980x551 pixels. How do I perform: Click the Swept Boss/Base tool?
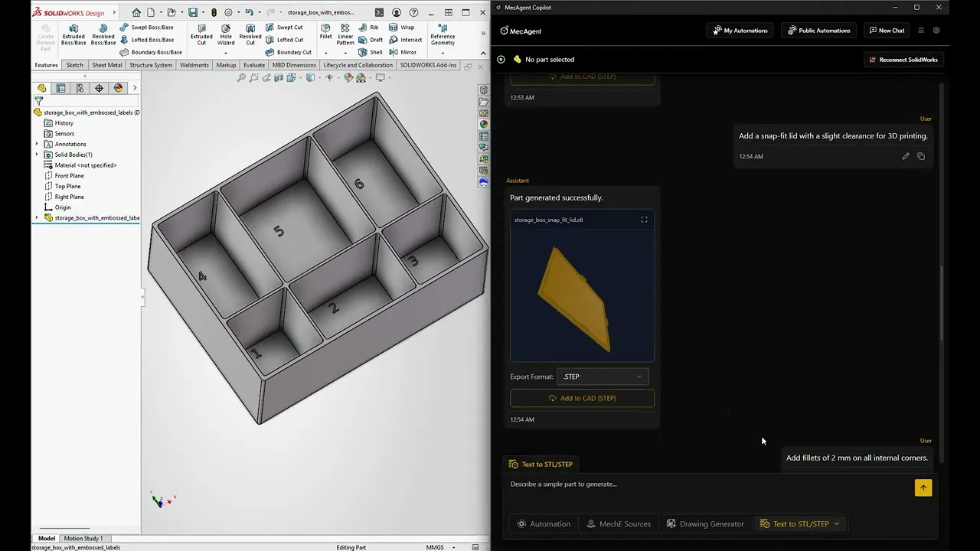coord(147,27)
